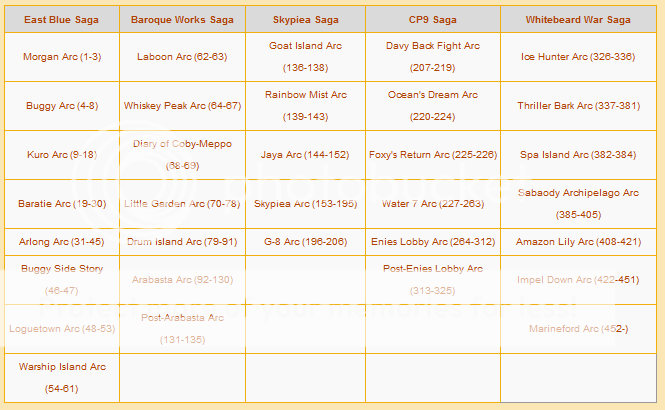Open Arlong Arc (31-45) link

62,242
